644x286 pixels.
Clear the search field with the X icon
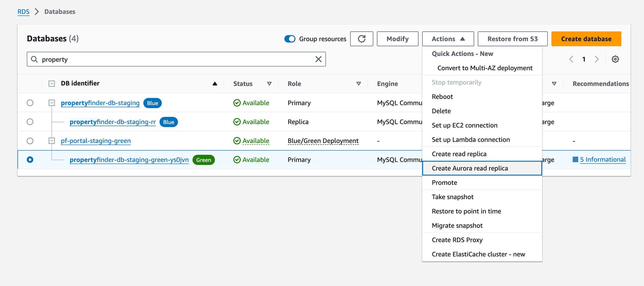click(x=318, y=59)
